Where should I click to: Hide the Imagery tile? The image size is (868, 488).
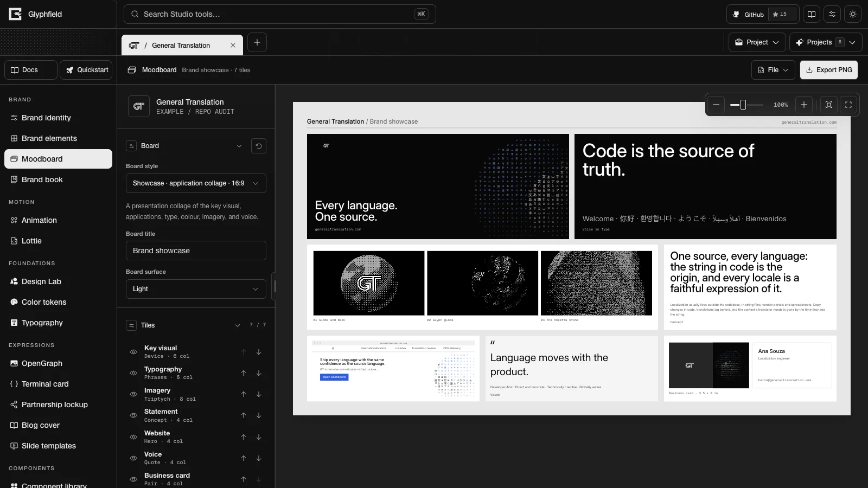133,394
